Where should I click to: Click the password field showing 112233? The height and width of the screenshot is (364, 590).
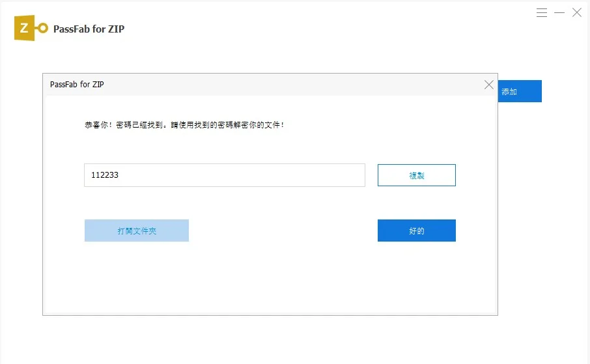225,175
